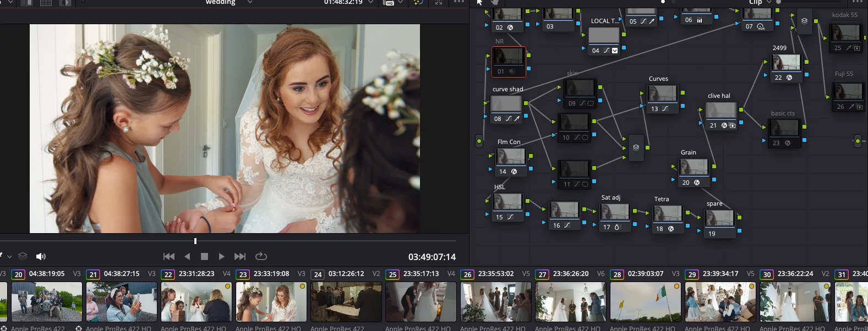Open the viewer timecode options dropdown

click(x=371, y=2)
